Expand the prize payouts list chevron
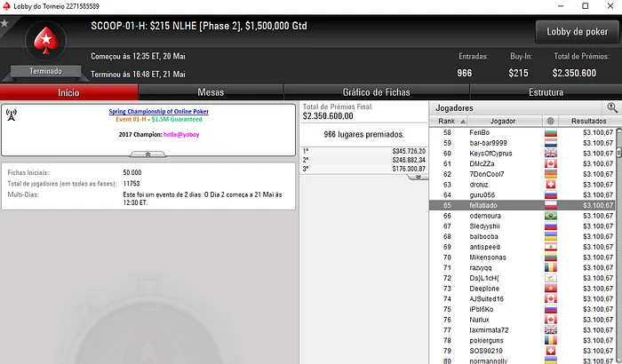The height and width of the screenshot is (364, 622). click(419, 177)
